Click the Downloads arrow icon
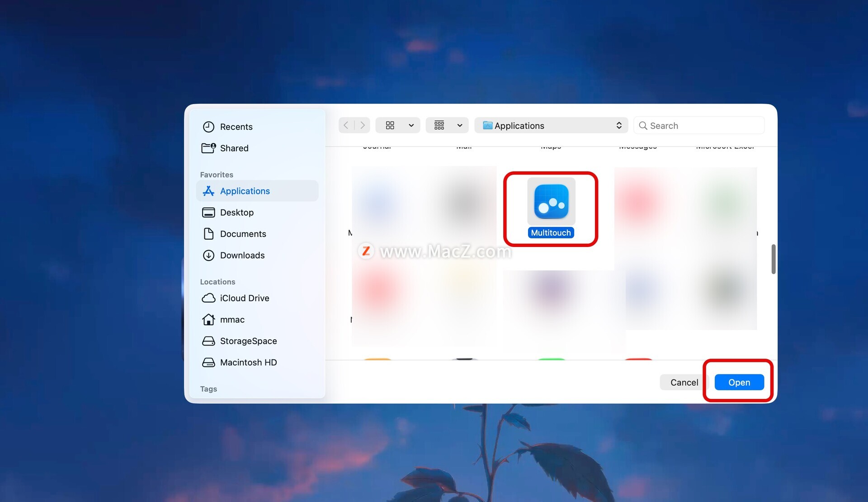This screenshot has width=868, height=502. (x=208, y=256)
